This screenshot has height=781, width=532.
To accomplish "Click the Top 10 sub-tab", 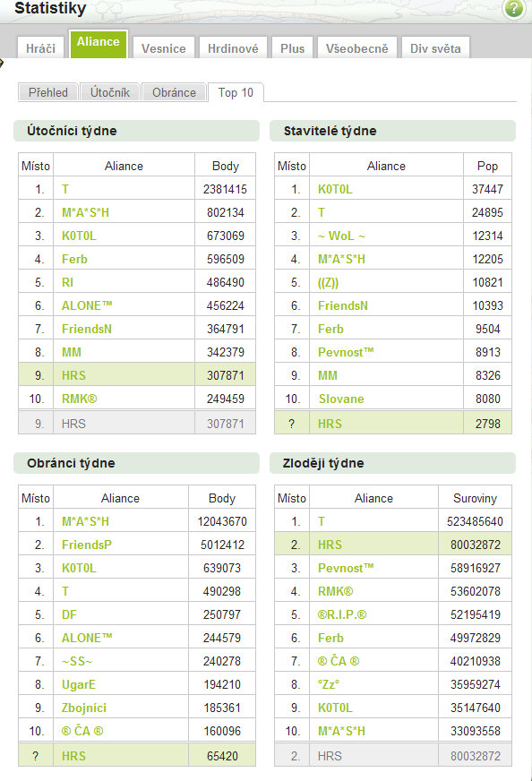I will point(236,92).
